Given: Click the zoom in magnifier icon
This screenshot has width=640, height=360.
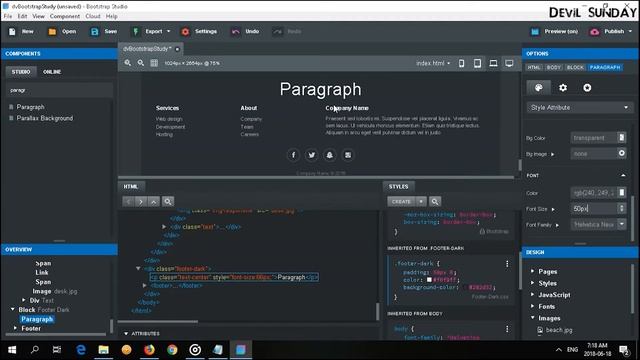Looking at the screenshot, I should [x=128, y=63].
